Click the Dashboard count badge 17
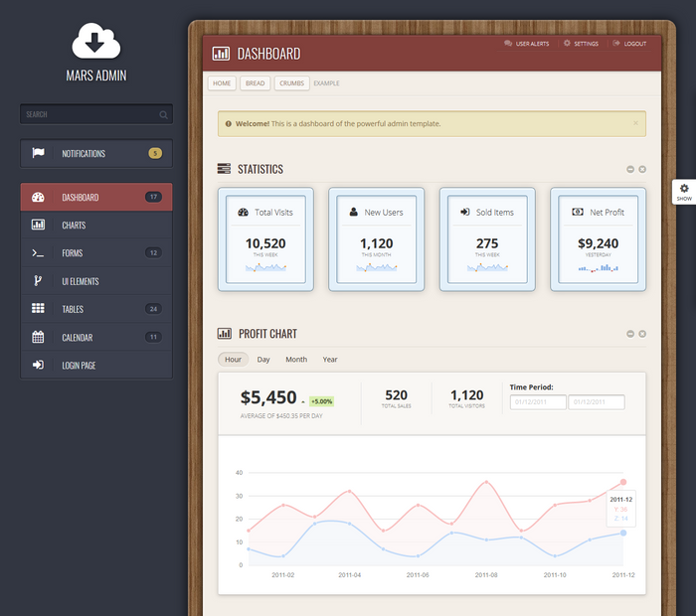The height and width of the screenshot is (616, 696). click(x=153, y=197)
